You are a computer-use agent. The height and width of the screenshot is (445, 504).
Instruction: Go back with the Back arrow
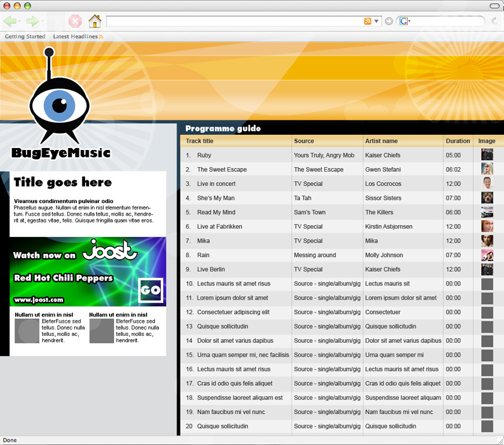click(11, 21)
